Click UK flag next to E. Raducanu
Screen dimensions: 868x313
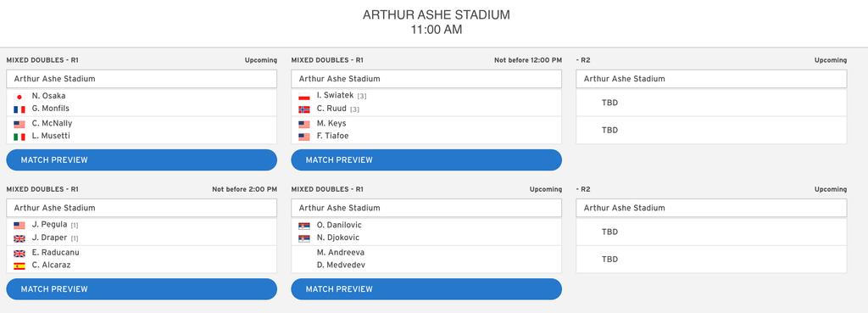(19, 253)
